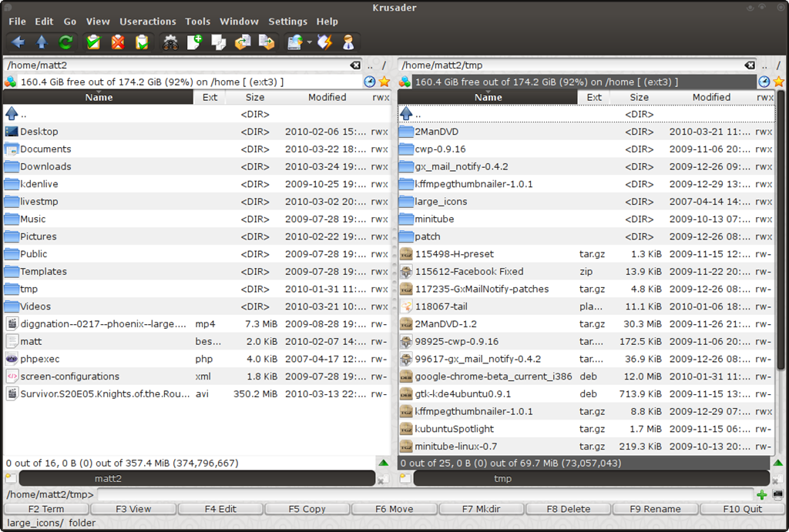Select the minitube-linux-0.7 tar.gz file
789x532 pixels.
pos(586,446)
